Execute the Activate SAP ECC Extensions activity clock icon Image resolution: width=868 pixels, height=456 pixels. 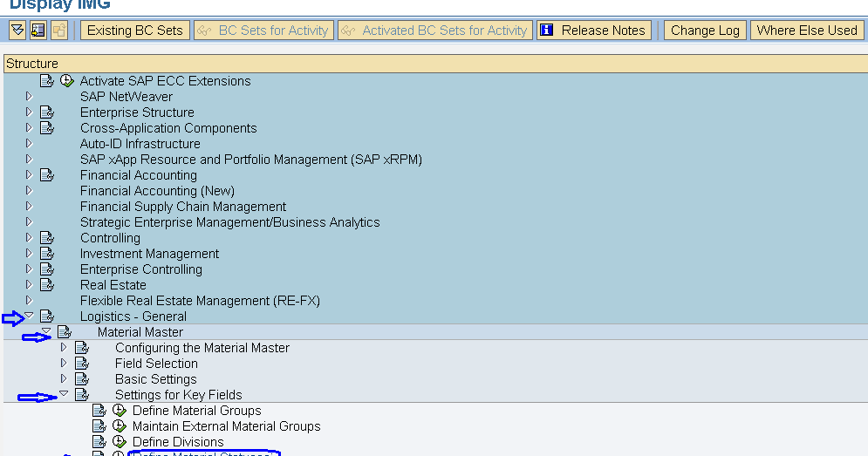(67, 81)
